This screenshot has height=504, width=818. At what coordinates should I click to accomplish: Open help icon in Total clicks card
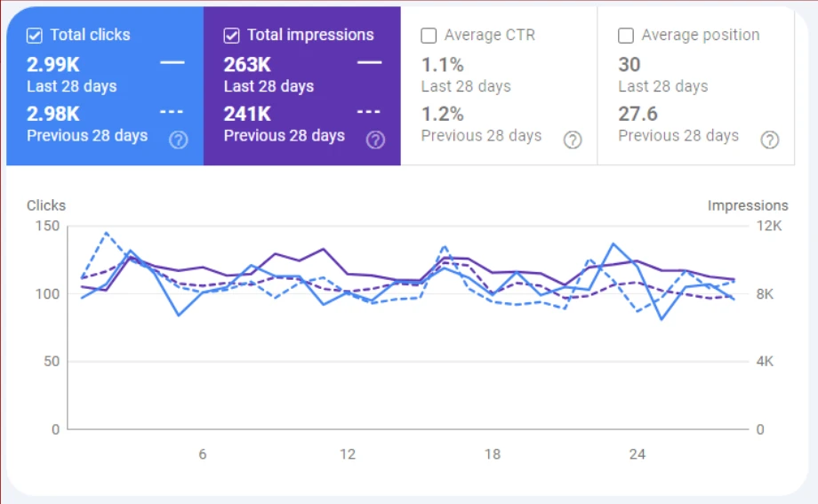tap(178, 140)
